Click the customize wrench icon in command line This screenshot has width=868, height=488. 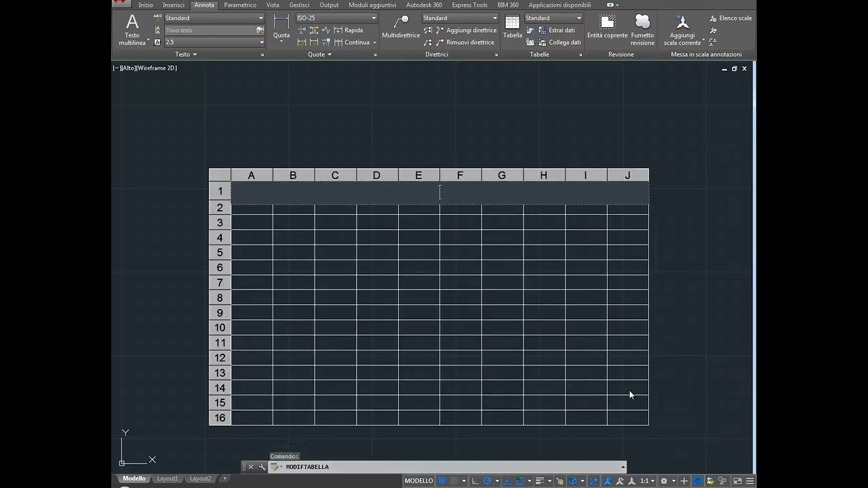pyautogui.click(x=262, y=467)
